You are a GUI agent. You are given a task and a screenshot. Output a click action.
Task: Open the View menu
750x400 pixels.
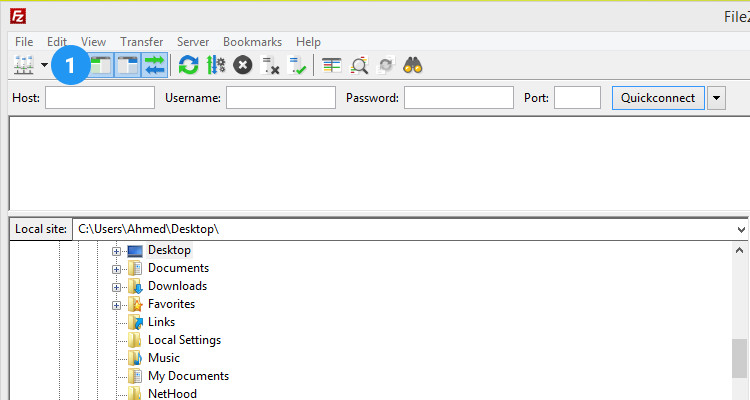(x=93, y=42)
